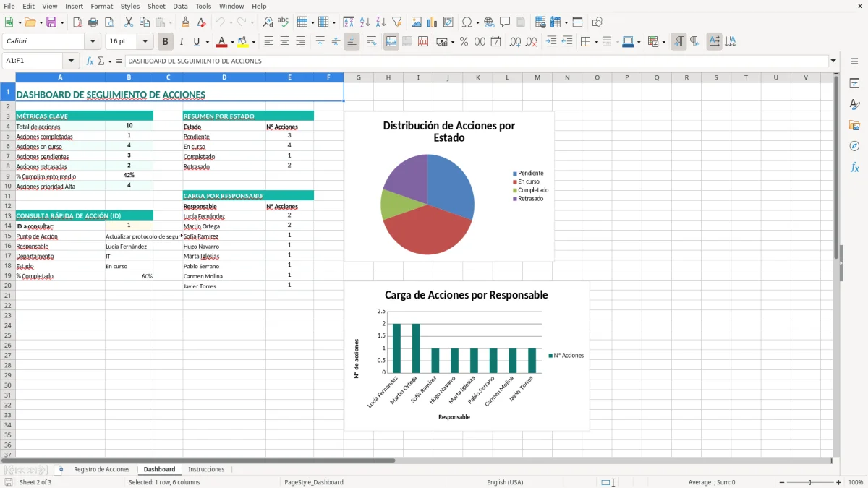The height and width of the screenshot is (488, 868).
Task: Apply the yellow background color swatch
Action: (x=243, y=42)
